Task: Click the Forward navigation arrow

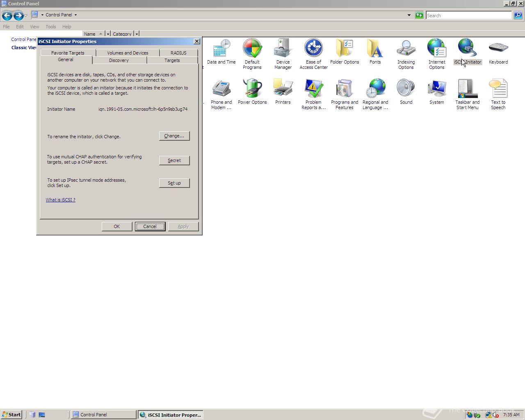Action: pyautogui.click(x=18, y=16)
